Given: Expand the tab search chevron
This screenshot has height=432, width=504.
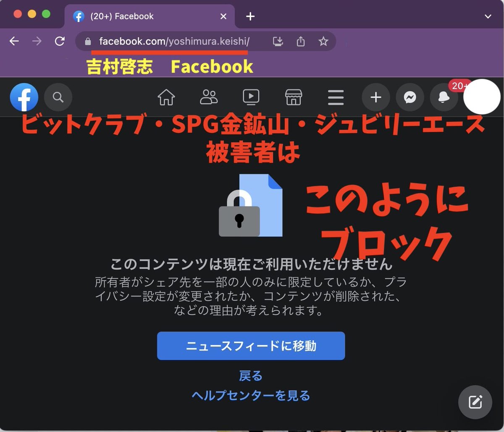Looking at the screenshot, I should click(x=488, y=17).
